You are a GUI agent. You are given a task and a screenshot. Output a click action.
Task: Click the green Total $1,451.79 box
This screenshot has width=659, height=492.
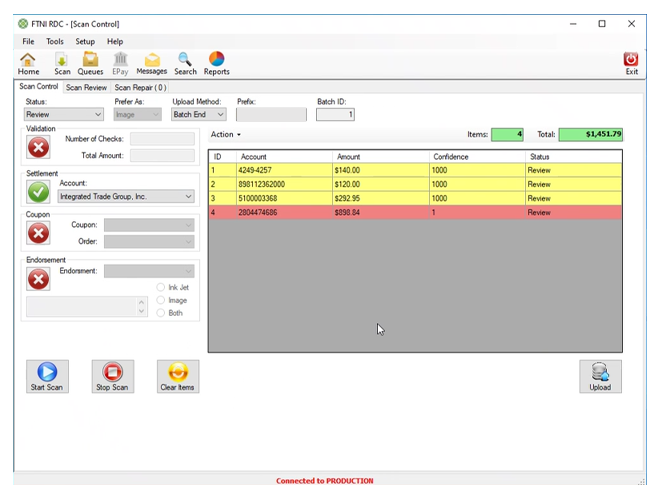(x=590, y=134)
